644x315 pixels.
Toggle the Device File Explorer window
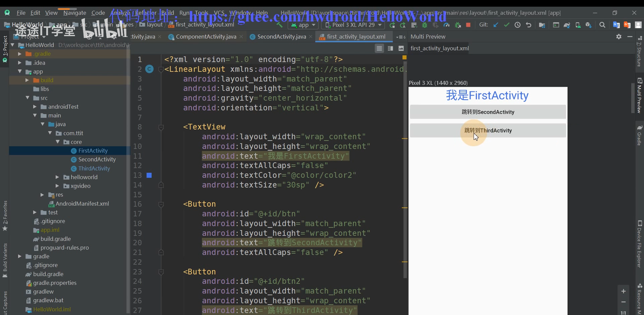[x=639, y=244]
